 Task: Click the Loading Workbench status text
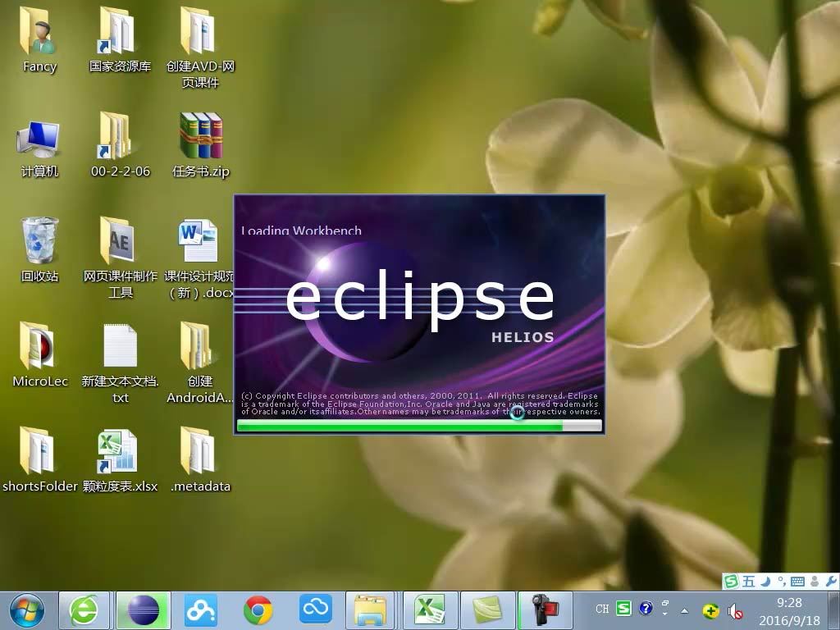[x=301, y=231]
